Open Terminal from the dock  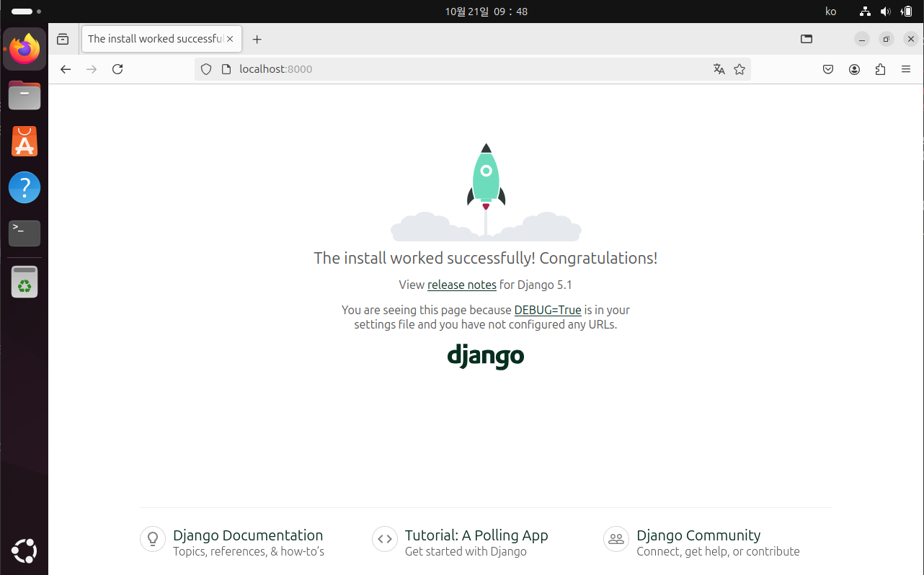[x=25, y=233]
